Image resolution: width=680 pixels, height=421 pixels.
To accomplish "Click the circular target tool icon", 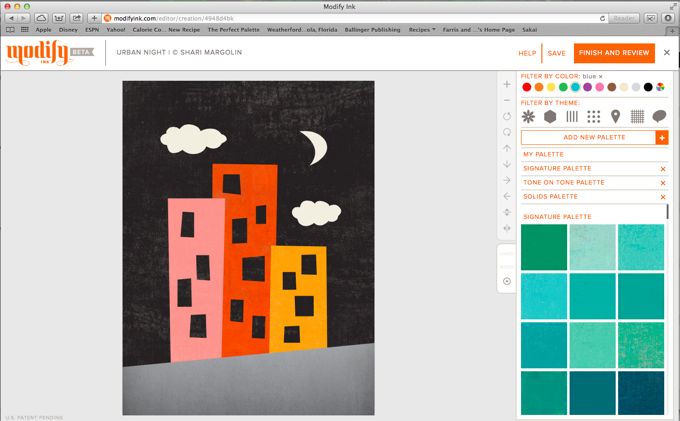I will pyautogui.click(x=507, y=281).
